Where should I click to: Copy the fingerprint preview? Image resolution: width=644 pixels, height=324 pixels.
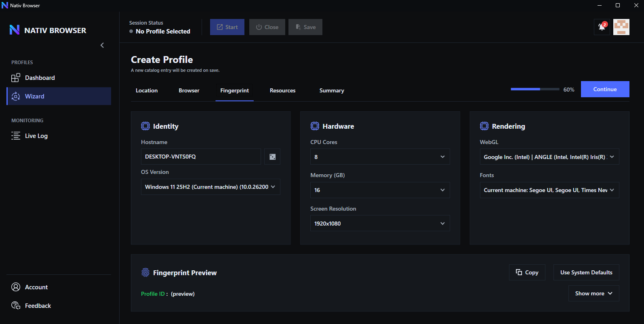tap(527, 272)
